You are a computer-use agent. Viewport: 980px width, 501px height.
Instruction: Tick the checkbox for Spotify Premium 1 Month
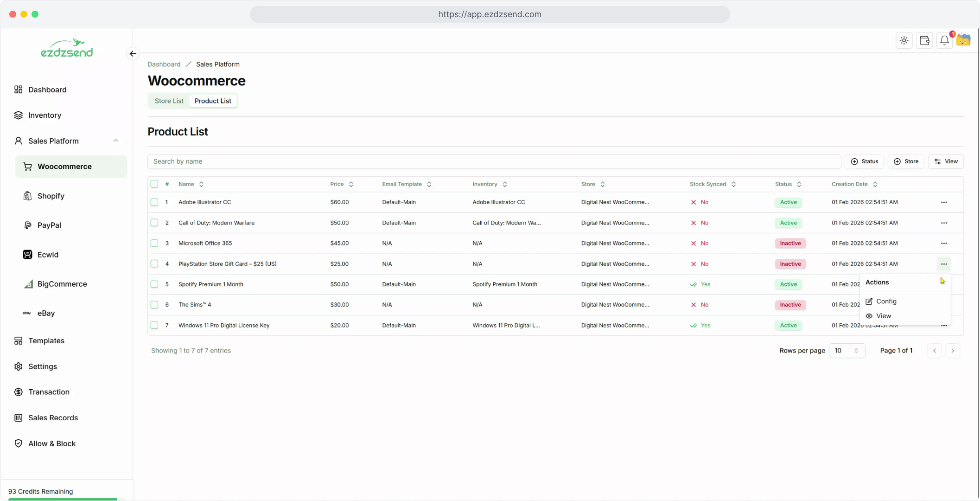click(x=154, y=284)
